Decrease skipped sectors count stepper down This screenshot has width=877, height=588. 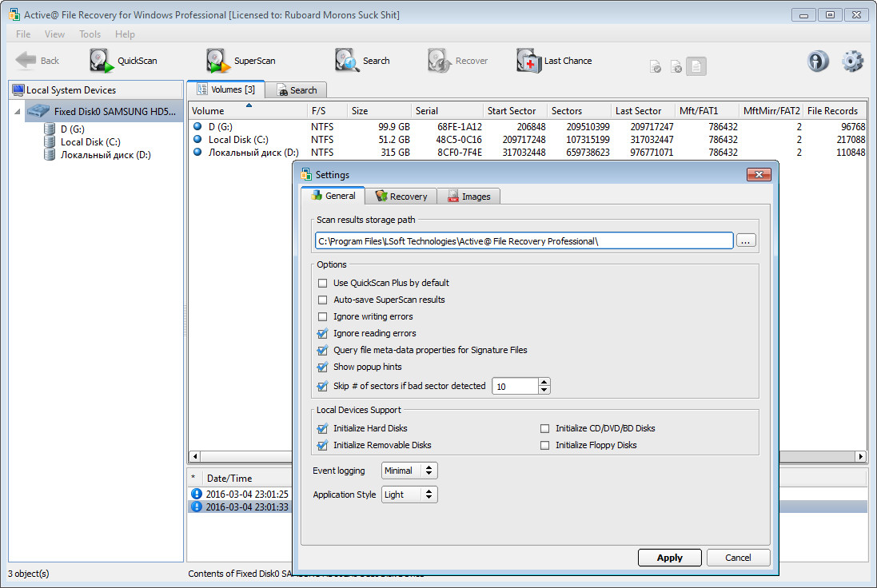544,390
